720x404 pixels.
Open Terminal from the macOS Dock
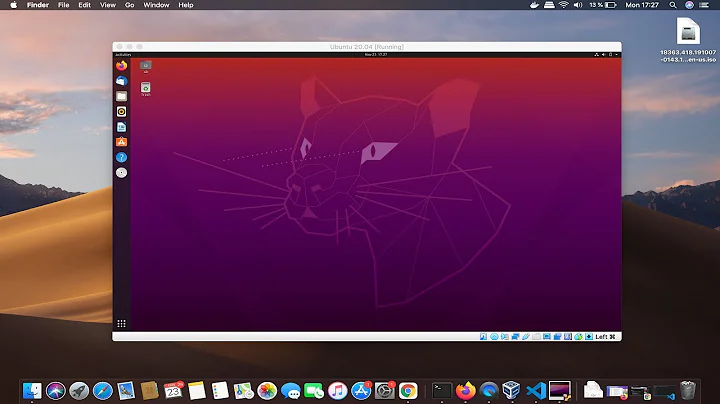tap(442, 391)
